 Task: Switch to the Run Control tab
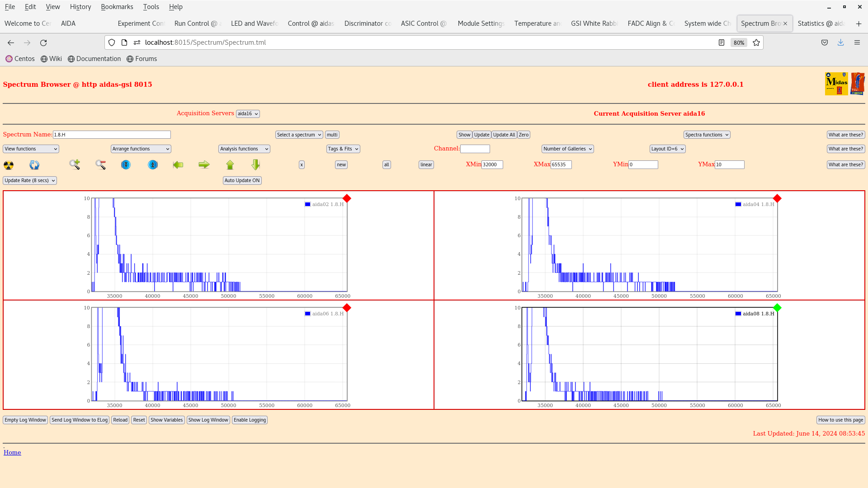(195, 23)
